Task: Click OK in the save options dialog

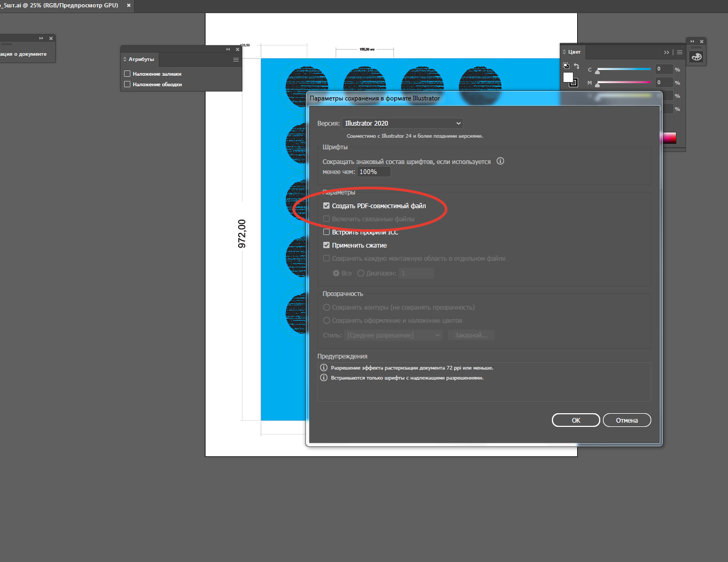Action: (576, 420)
